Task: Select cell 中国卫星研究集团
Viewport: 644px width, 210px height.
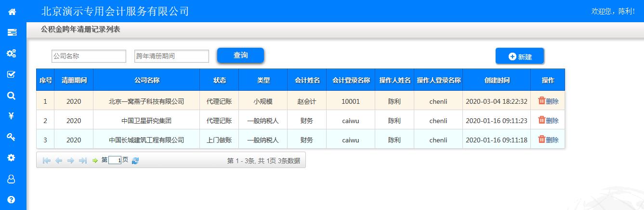Action: click(x=146, y=121)
